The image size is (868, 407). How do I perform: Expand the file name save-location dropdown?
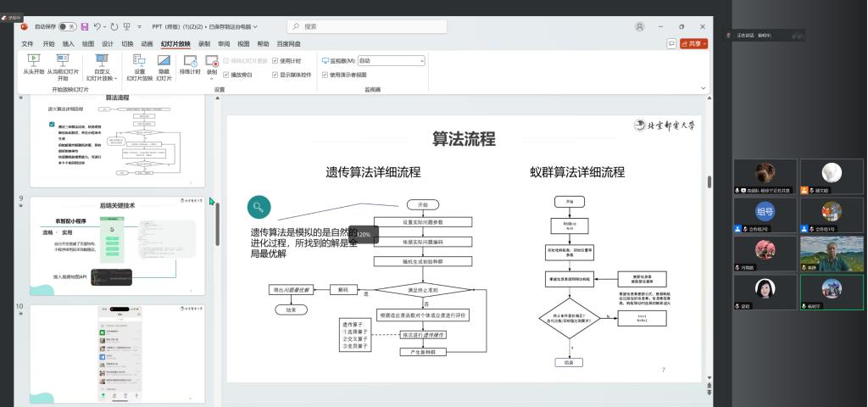(x=255, y=26)
